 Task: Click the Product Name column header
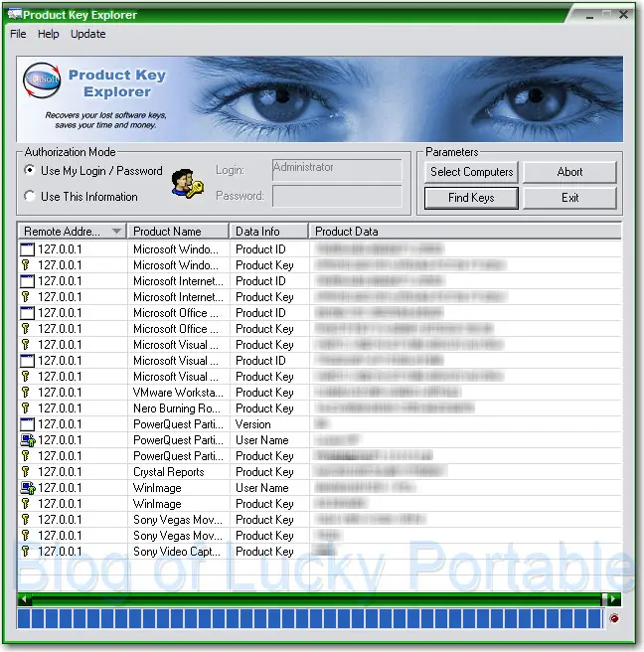pyautogui.click(x=178, y=232)
